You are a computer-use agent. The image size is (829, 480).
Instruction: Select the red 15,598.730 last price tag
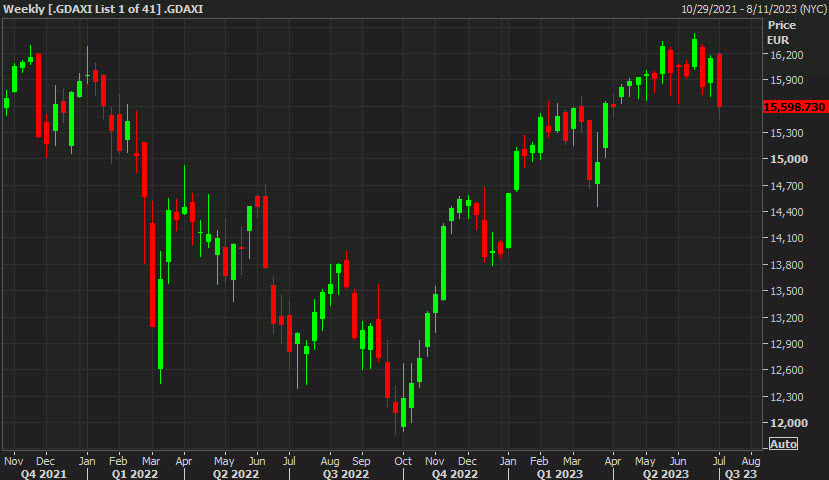click(x=795, y=107)
